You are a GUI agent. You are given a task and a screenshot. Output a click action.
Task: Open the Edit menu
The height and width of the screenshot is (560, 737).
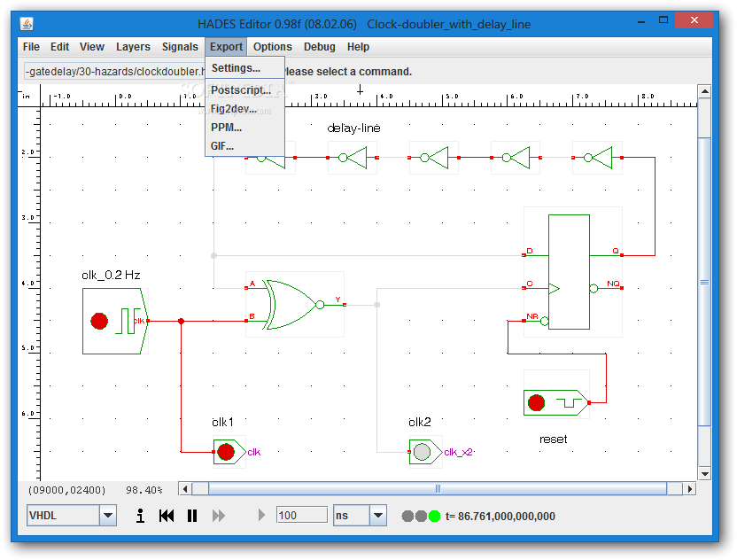(59, 47)
